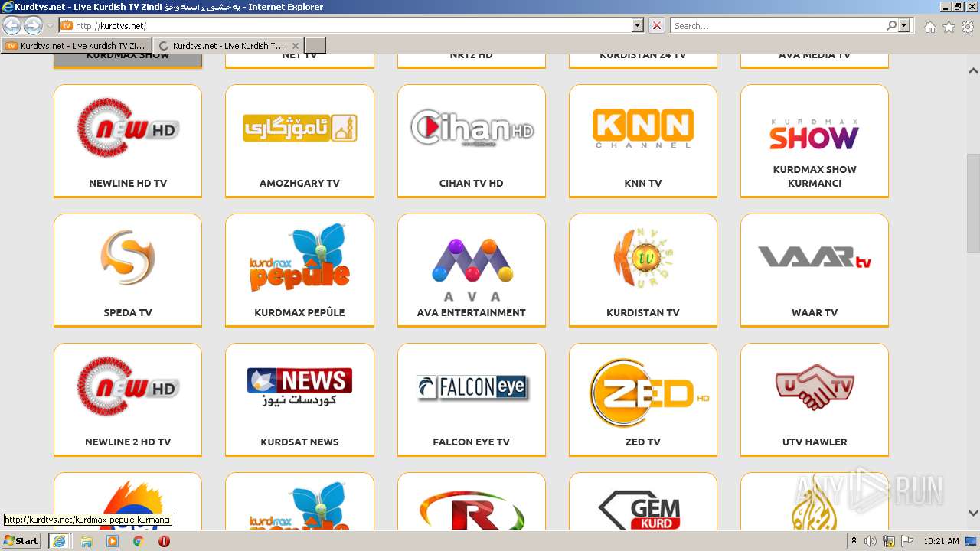Viewport: 980px width, 551px height.
Task: Open the taskbar file explorer folder
Action: click(86, 541)
